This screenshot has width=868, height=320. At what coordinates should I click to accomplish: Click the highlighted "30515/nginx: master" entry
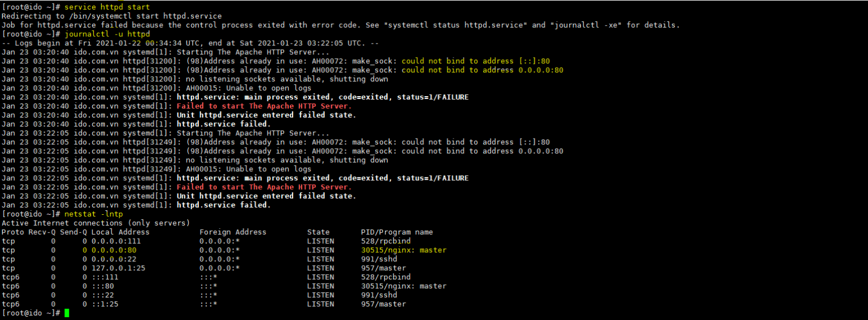pyautogui.click(x=403, y=250)
